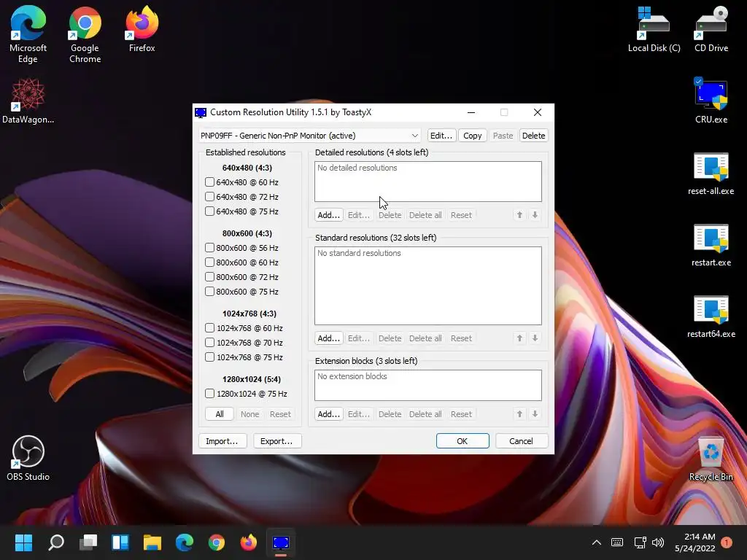Select the CRU.exe desktop icon
The image size is (747, 560).
(x=711, y=101)
